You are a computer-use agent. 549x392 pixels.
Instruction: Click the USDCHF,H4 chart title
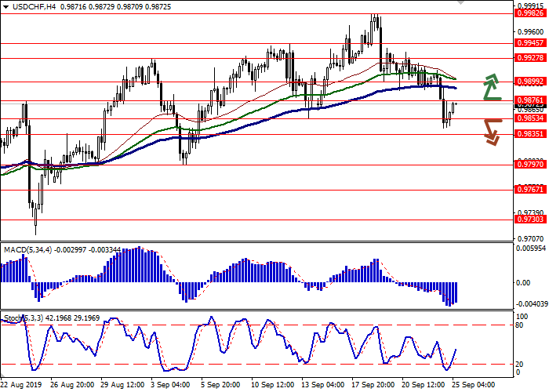24,5
